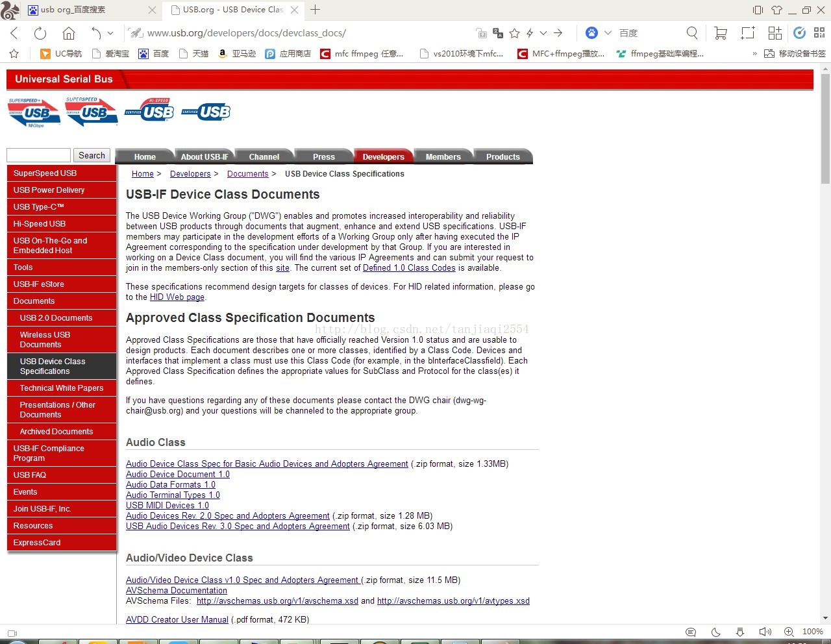Image resolution: width=831 pixels, height=644 pixels.
Task: Open the About USB-IF navigation tab
Action: pos(204,156)
